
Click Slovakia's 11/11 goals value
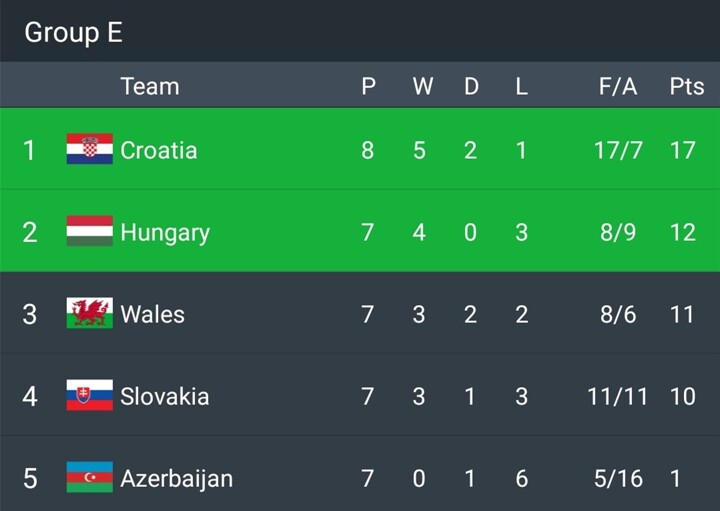(618, 396)
